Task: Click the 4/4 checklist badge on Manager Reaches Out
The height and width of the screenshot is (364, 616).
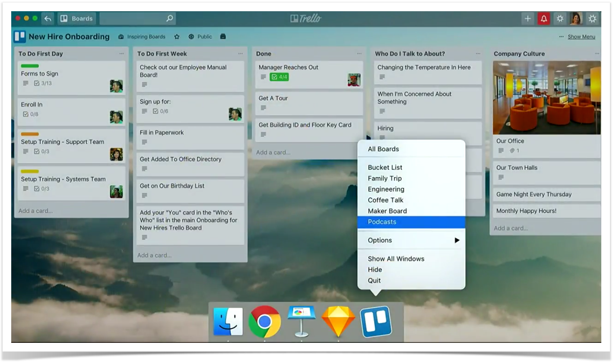Action: tap(279, 77)
